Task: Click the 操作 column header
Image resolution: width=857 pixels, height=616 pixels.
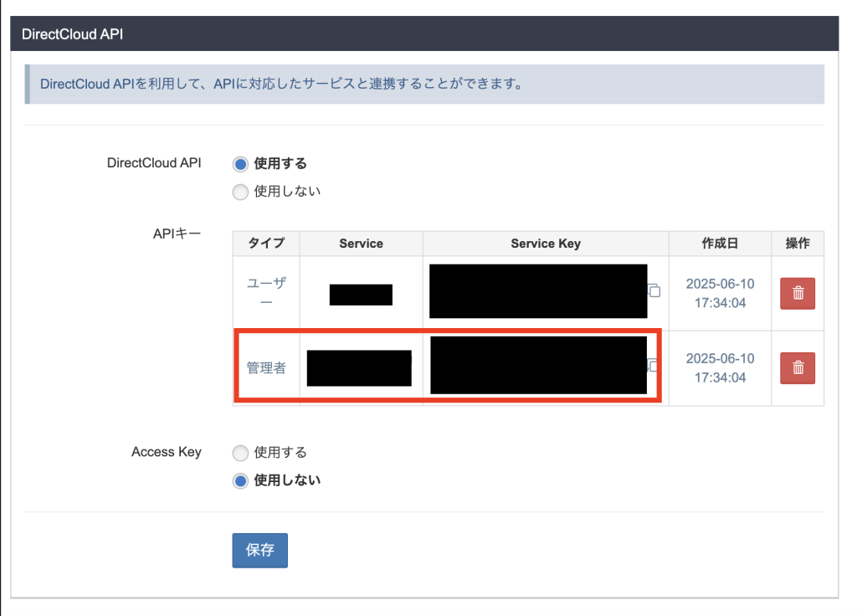Action: click(797, 244)
